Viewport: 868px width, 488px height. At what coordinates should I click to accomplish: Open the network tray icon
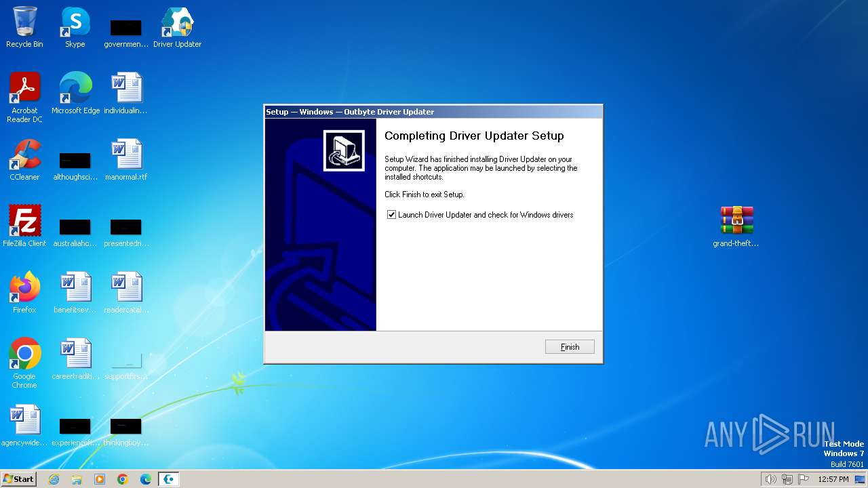787,479
